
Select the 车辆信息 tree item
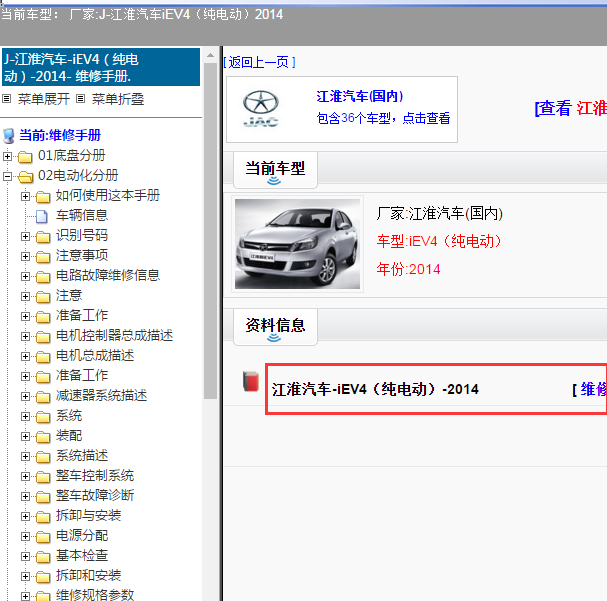(82, 215)
